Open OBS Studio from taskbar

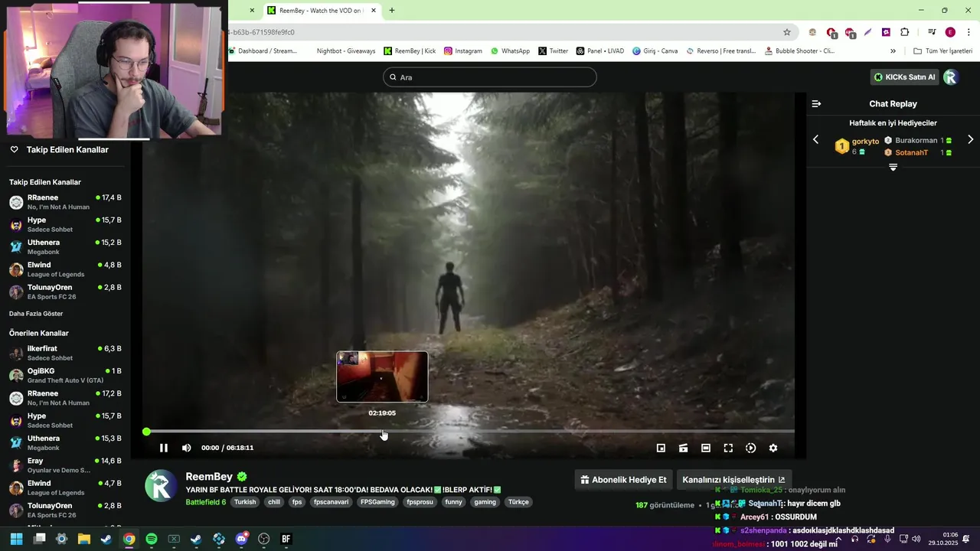tap(264, 539)
